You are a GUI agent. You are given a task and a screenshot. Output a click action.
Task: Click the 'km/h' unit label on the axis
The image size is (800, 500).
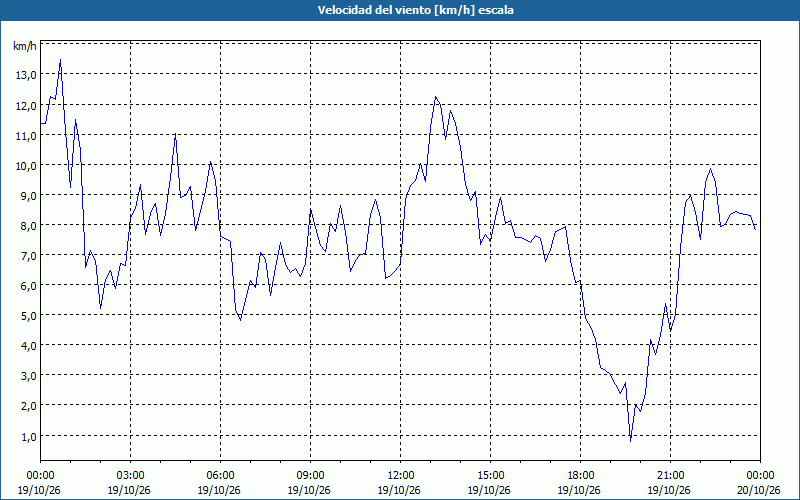point(24,46)
